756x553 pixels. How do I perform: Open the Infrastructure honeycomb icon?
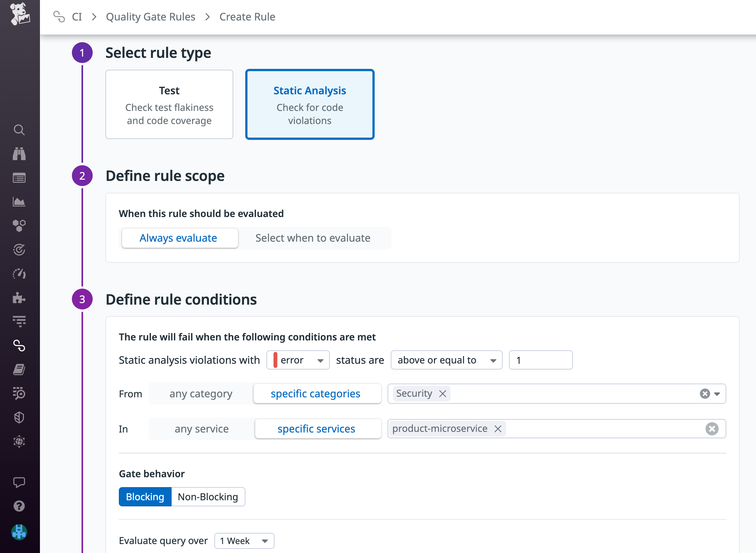pos(19,225)
